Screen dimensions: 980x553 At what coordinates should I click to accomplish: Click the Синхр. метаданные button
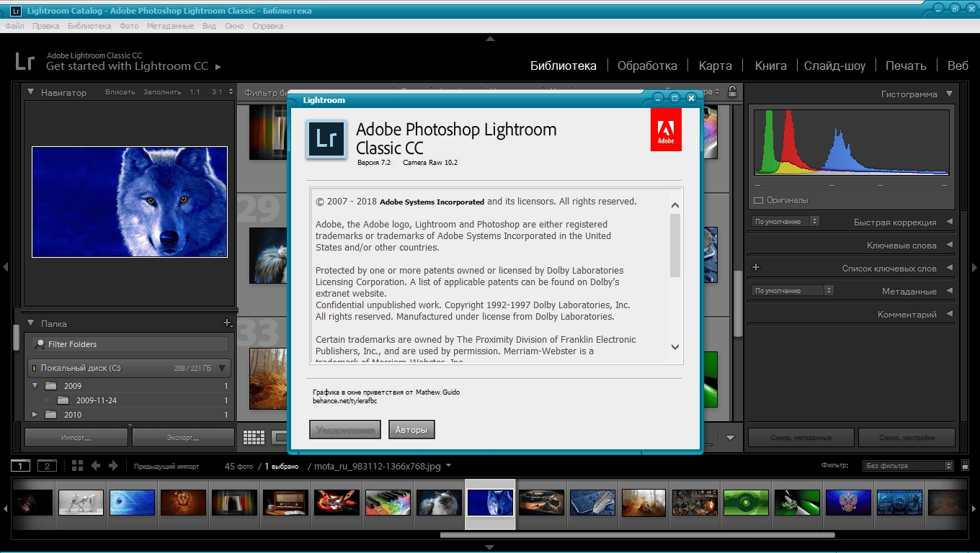tap(801, 437)
